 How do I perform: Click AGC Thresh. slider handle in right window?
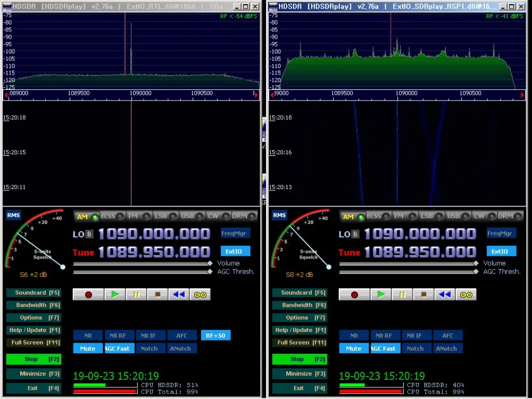coord(476,271)
